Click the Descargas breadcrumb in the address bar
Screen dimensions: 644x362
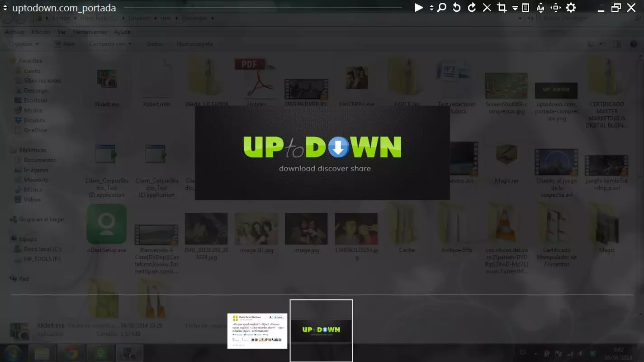coord(194,18)
